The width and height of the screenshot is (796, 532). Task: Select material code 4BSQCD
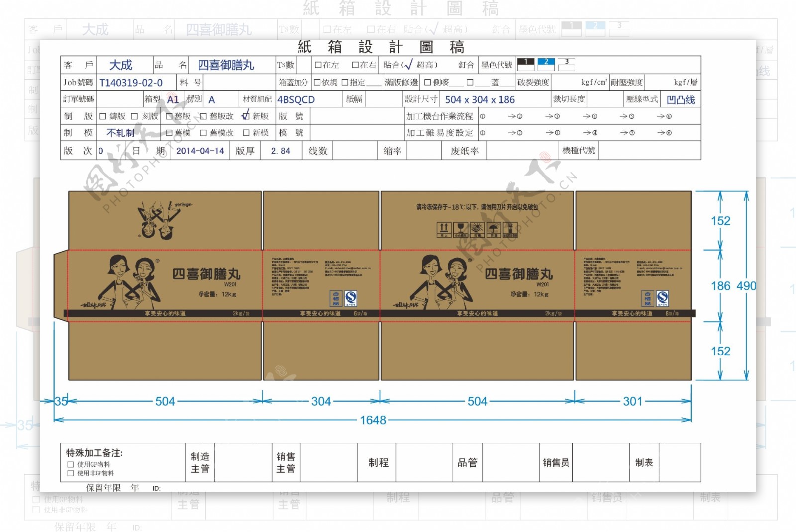pyautogui.click(x=296, y=99)
